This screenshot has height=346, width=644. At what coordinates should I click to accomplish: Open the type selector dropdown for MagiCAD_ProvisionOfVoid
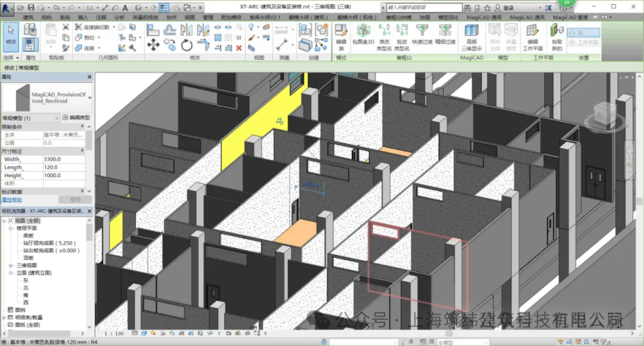[89, 98]
